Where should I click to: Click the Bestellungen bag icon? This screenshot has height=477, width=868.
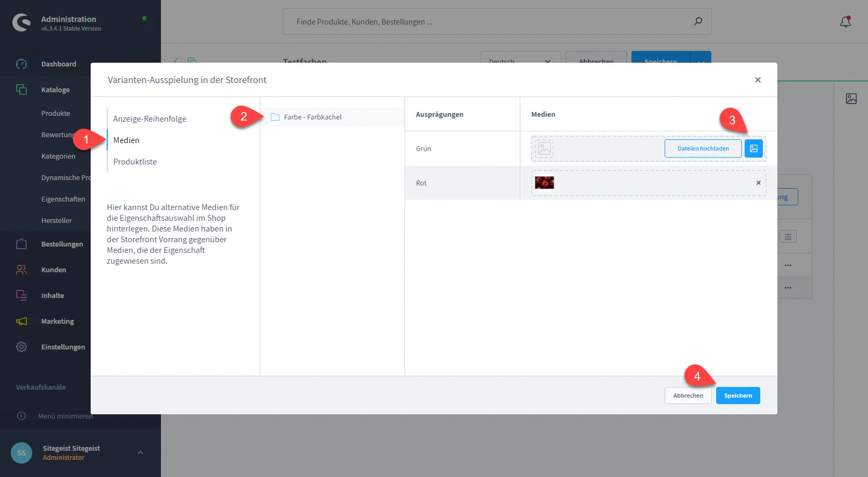tap(21, 244)
